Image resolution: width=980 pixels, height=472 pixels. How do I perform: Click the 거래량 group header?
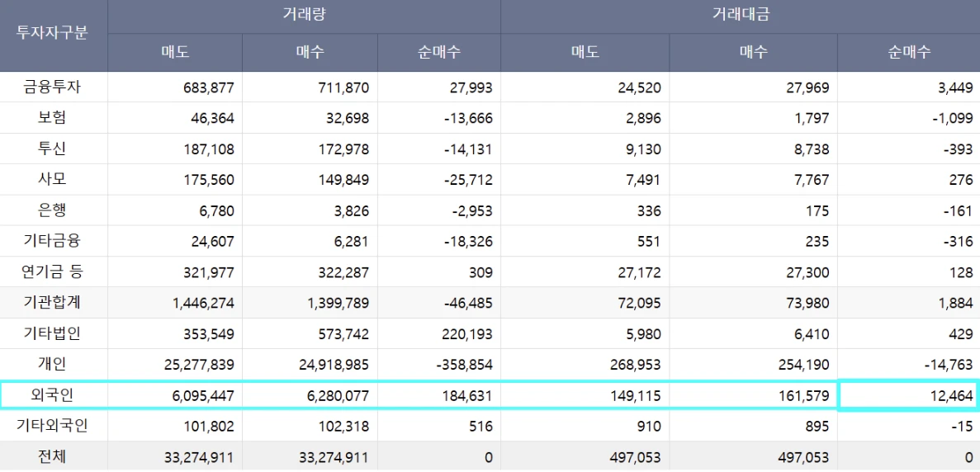(x=304, y=16)
